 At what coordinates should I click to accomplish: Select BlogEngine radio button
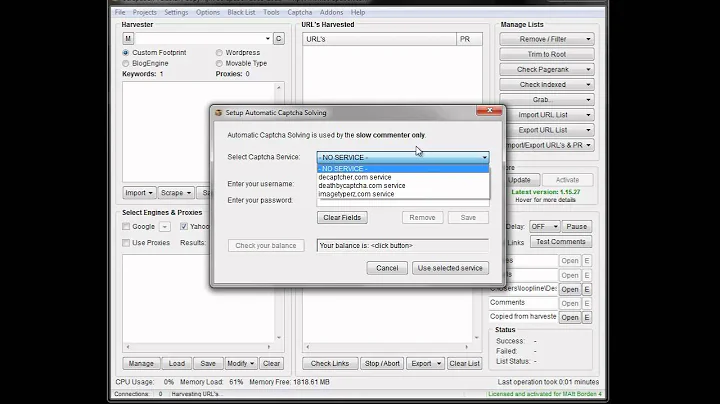click(126, 63)
